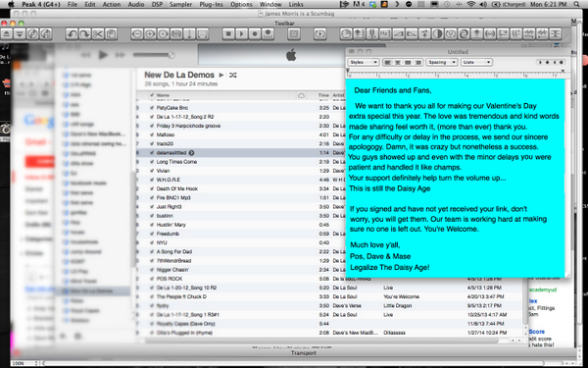Select The People ft Chuck D row
This screenshot has height=368, width=588.
point(330,296)
